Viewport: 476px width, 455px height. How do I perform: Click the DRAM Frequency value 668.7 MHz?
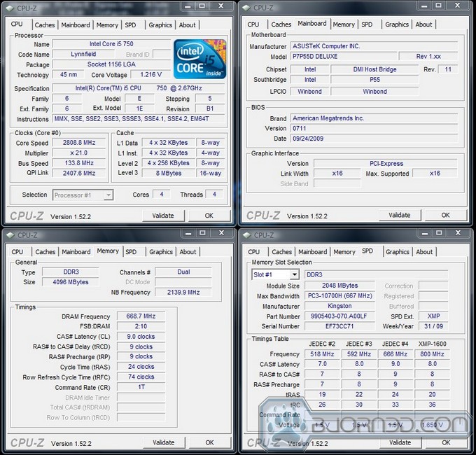click(x=141, y=316)
